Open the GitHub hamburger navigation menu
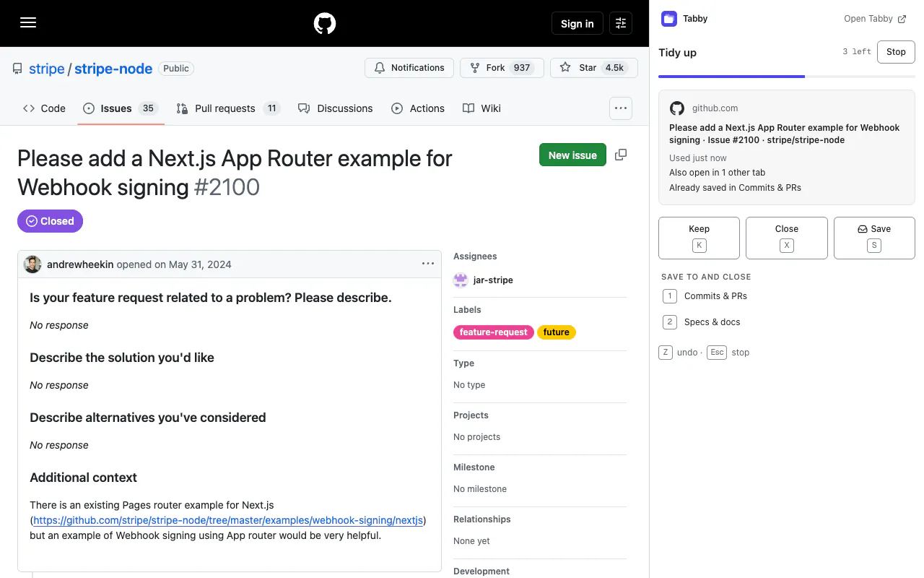The width and height of the screenshot is (924, 578). click(28, 23)
